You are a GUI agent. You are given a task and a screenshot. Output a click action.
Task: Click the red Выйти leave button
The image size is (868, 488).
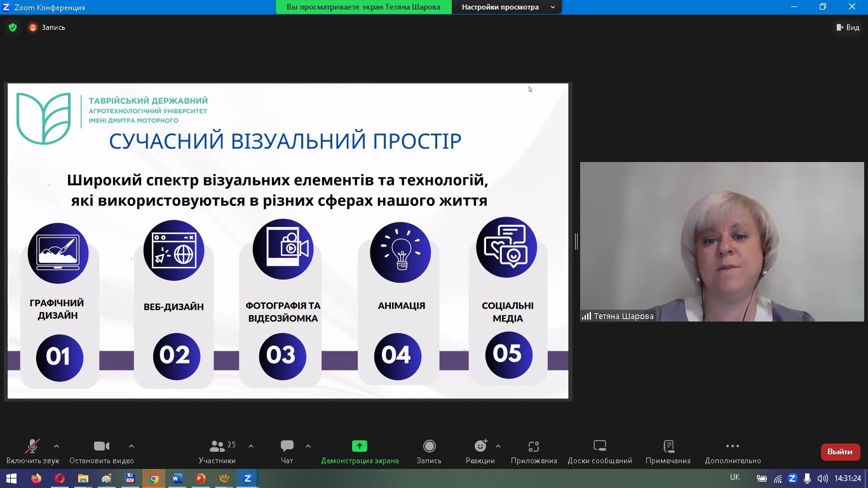840,452
